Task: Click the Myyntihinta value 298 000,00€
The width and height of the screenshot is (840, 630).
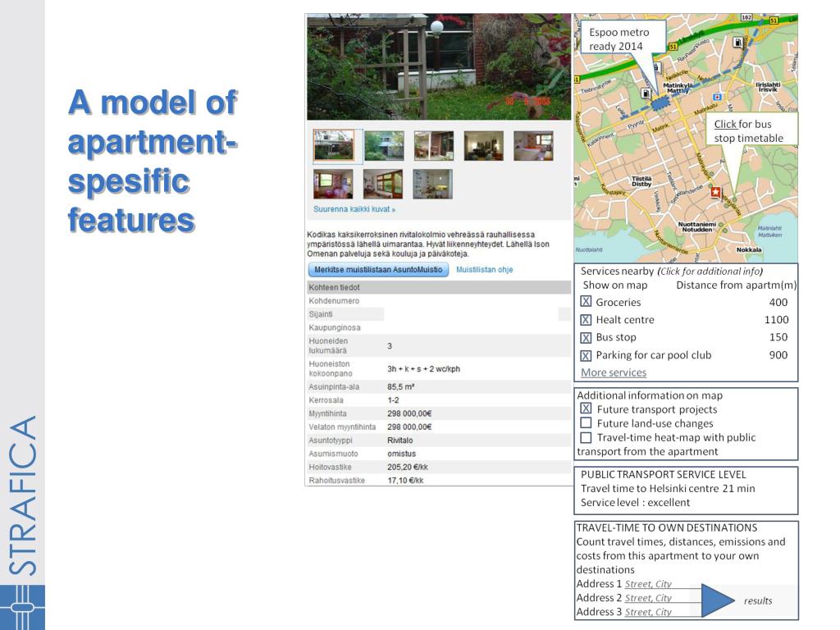Action: tap(409, 413)
